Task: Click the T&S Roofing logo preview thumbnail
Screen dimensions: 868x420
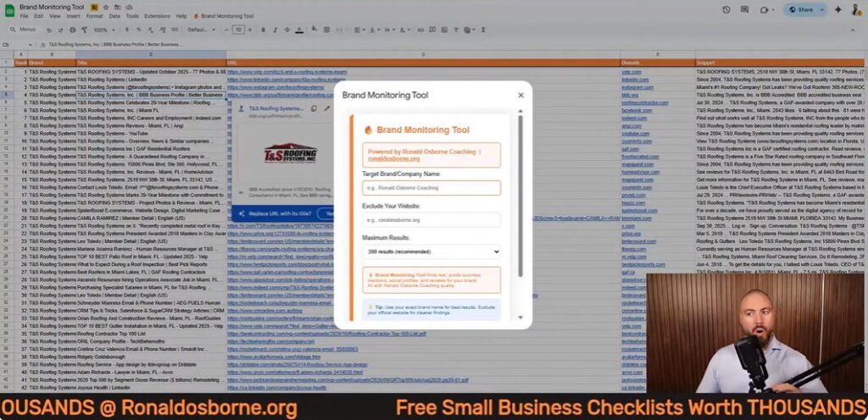Action: tap(290, 153)
